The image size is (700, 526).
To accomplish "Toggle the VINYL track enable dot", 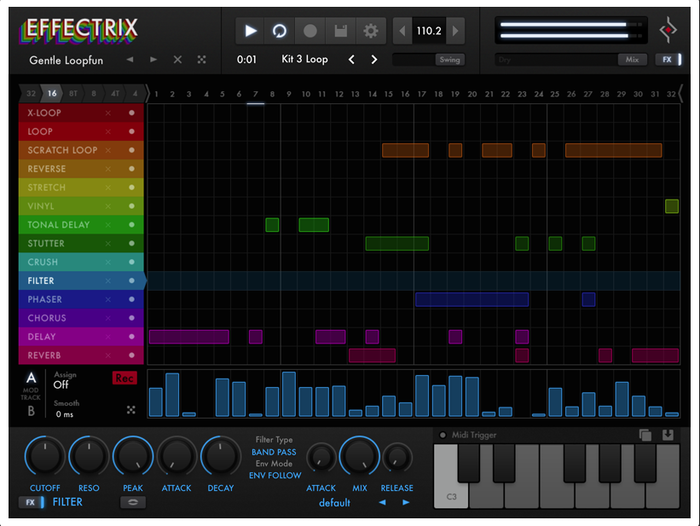I will pyautogui.click(x=132, y=206).
